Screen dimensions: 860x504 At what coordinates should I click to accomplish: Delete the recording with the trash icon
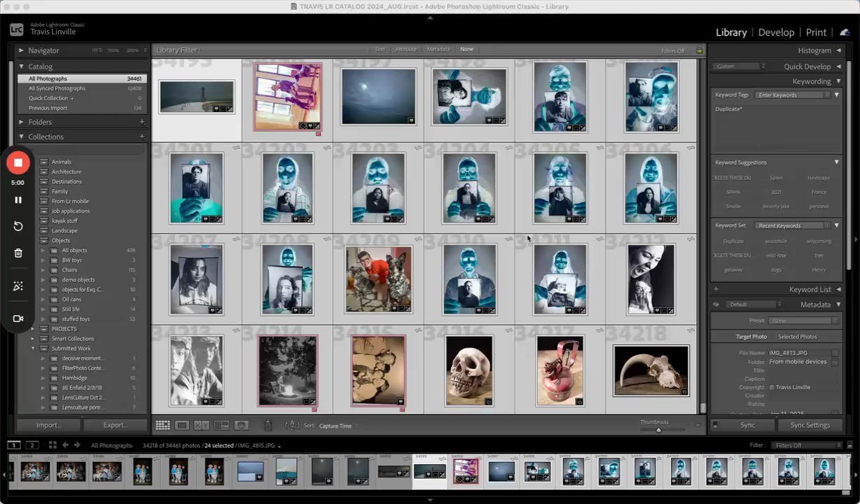[x=18, y=253]
